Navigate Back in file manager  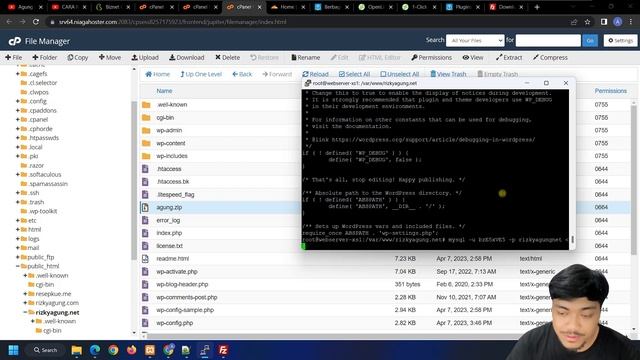click(242, 74)
